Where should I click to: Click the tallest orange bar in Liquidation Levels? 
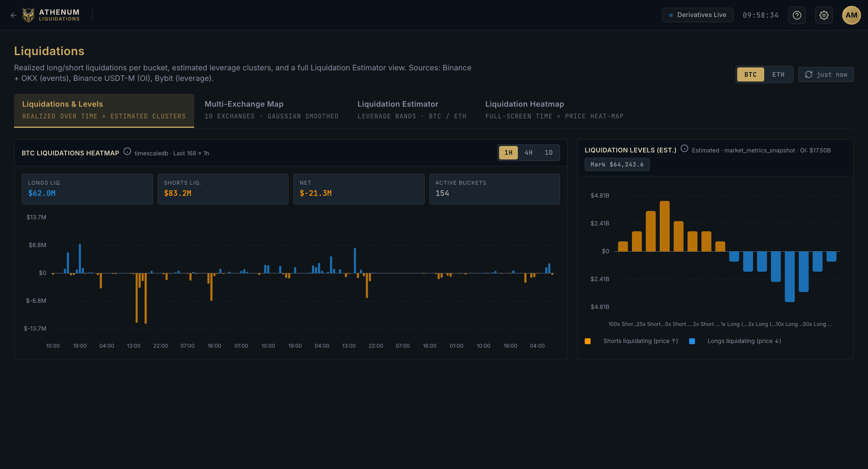(664, 226)
